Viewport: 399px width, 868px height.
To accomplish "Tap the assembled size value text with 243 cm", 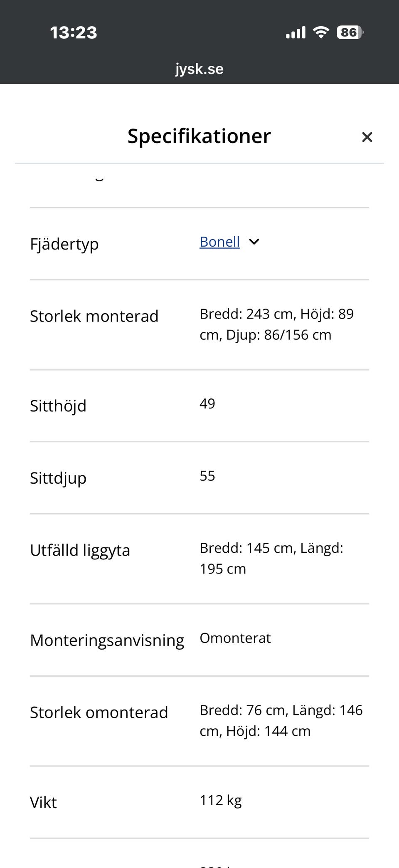I will coord(276,324).
